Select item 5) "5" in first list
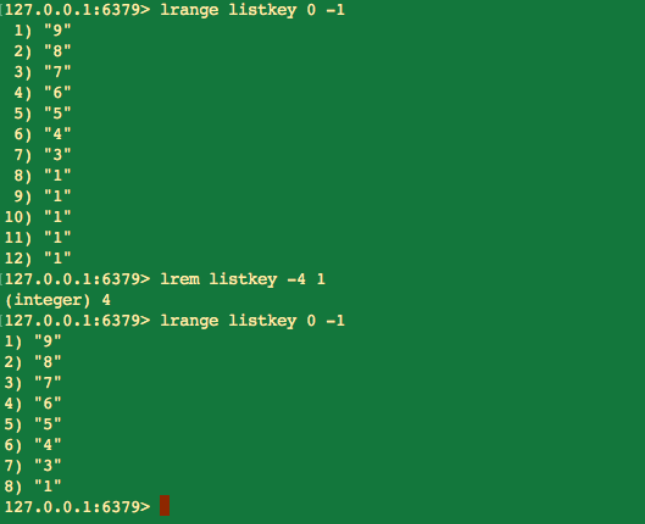This screenshot has width=645, height=524. (x=42, y=113)
